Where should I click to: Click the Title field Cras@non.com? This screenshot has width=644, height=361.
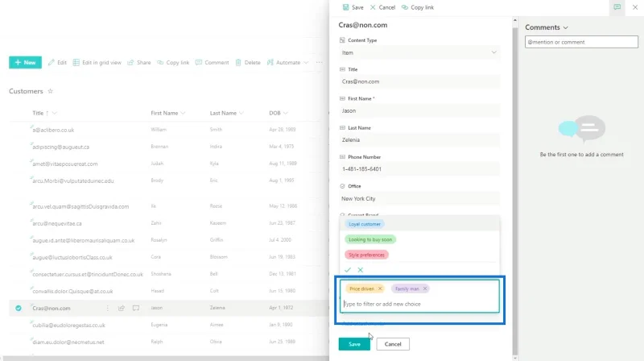pos(419,81)
